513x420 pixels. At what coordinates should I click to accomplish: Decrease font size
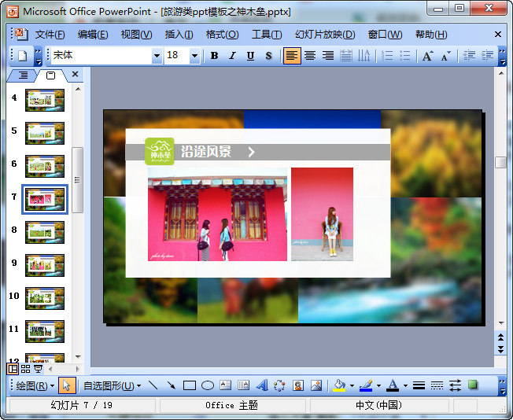click(x=445, y=56)
